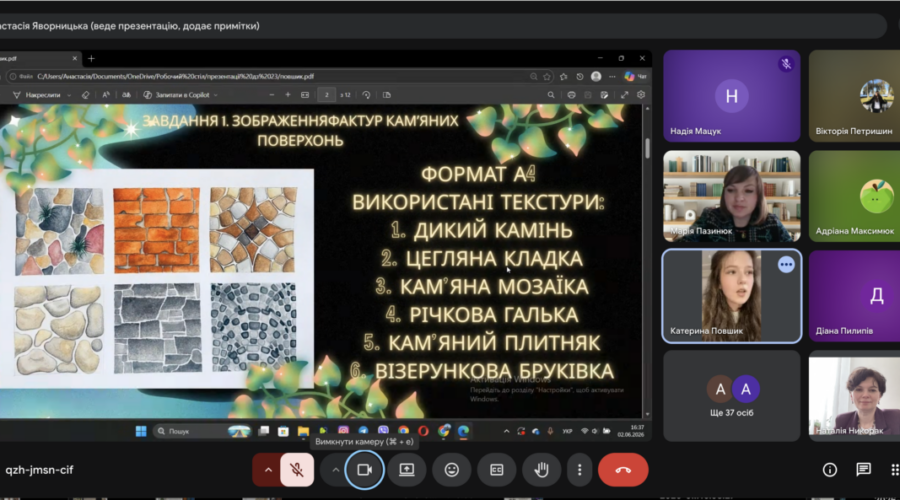Raise your hand in the meeting

541,470
